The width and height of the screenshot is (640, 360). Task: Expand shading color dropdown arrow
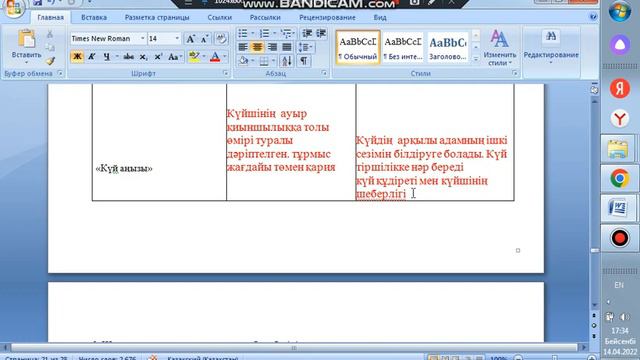click(253, 61)
